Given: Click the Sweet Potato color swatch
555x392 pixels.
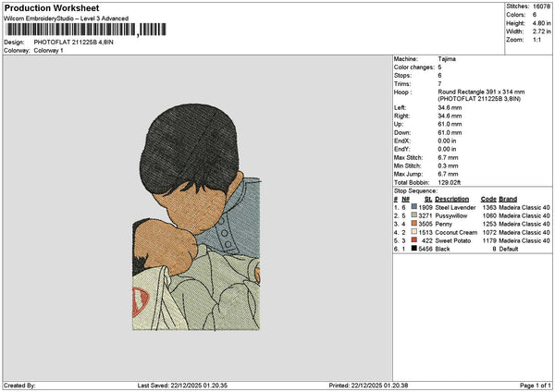Looking at the screenshot, I should (x=414, y=239).
